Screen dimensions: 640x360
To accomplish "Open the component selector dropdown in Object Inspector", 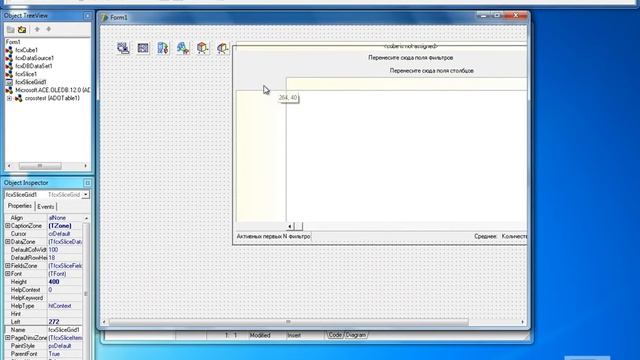I will coord(85,195).
